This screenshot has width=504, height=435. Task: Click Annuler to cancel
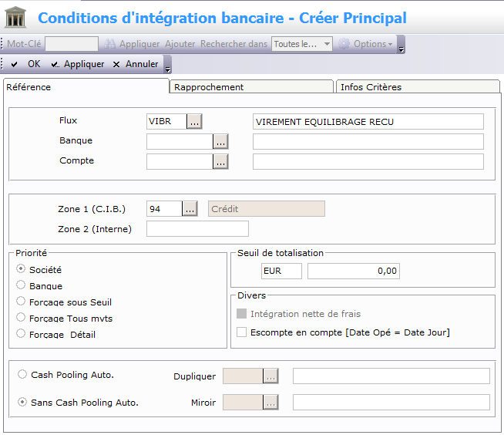pos(136,64)
